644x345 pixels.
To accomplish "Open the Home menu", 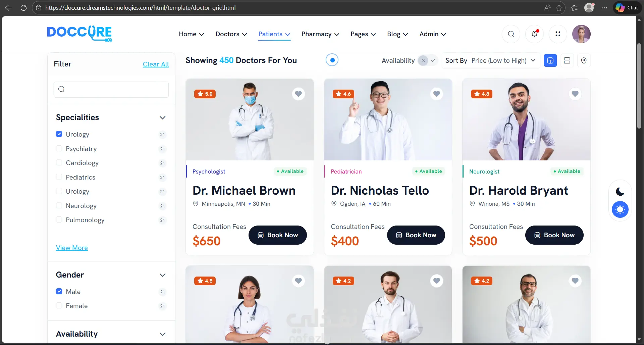I will 192,34.
